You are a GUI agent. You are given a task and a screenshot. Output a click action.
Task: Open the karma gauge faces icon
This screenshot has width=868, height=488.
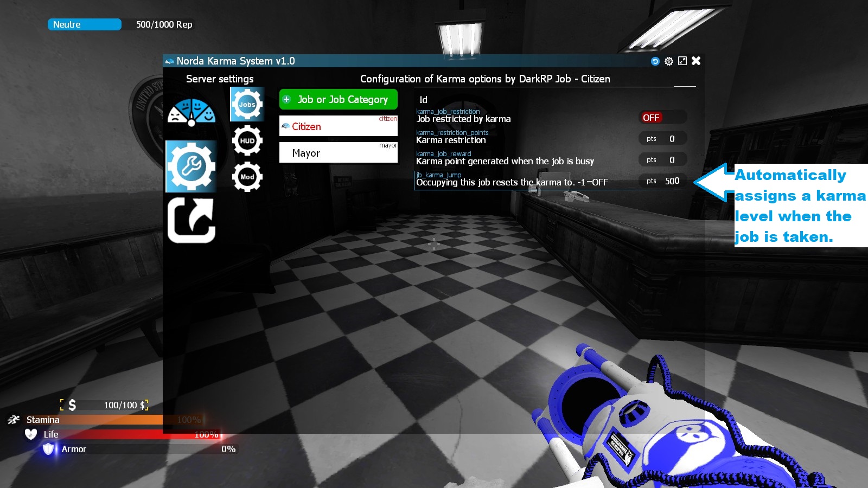[x=191, y=112]
